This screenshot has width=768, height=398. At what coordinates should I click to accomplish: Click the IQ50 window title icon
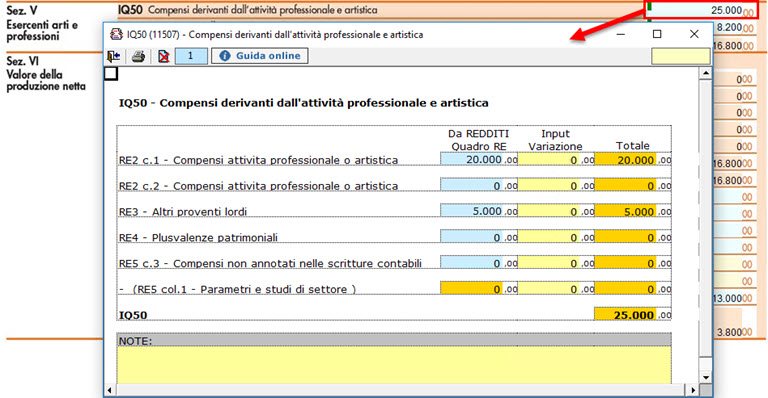(116, 34)
